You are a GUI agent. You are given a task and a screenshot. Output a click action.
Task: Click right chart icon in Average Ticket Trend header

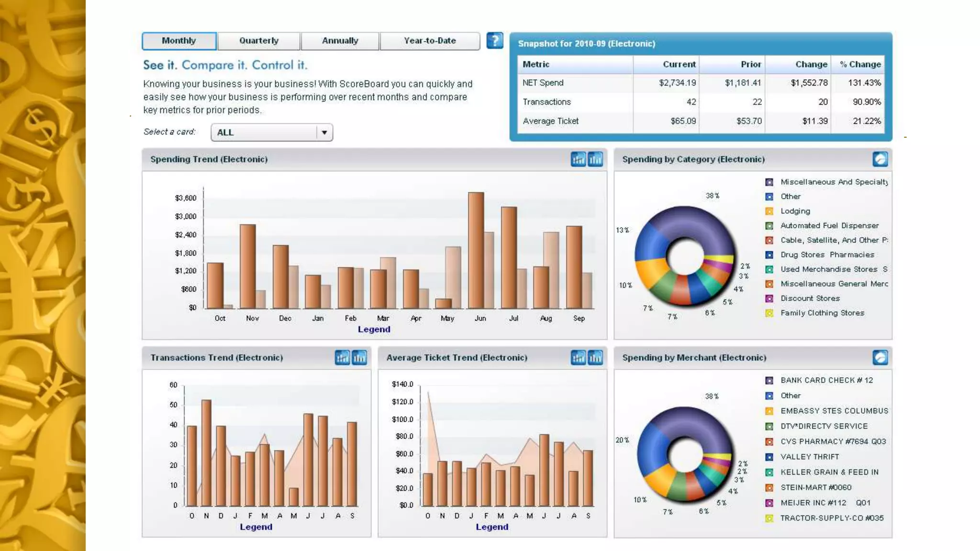(595, 357)
